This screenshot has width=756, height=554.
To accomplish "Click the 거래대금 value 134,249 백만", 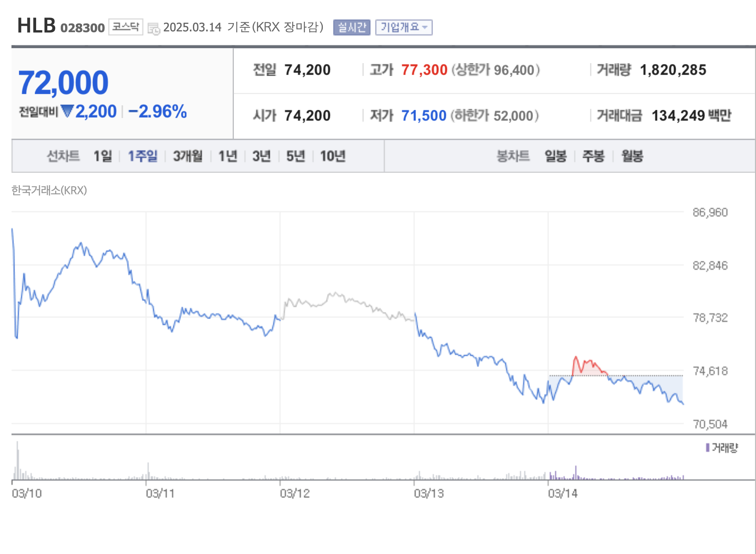I will point(691,116).
